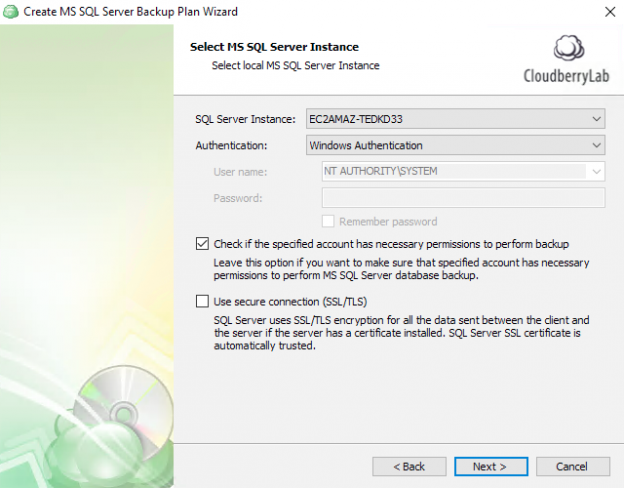Click the wizard app icon in title bar
Viewport: 624px width, 488px height.
coord(12,11)
